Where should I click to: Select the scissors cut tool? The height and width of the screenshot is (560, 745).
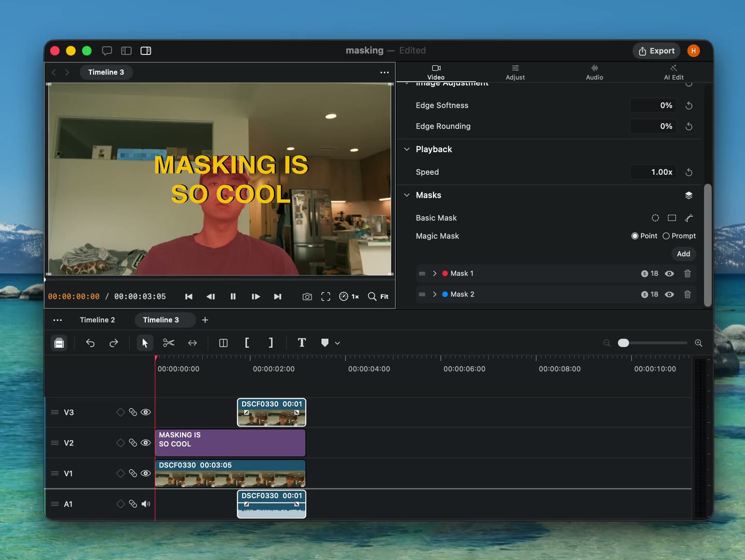point(169,343)
